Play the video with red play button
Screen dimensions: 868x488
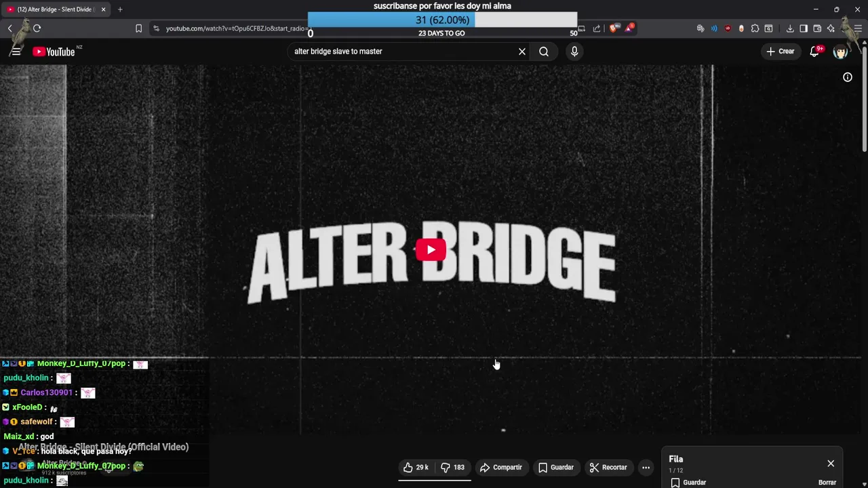tap(431, 250)
